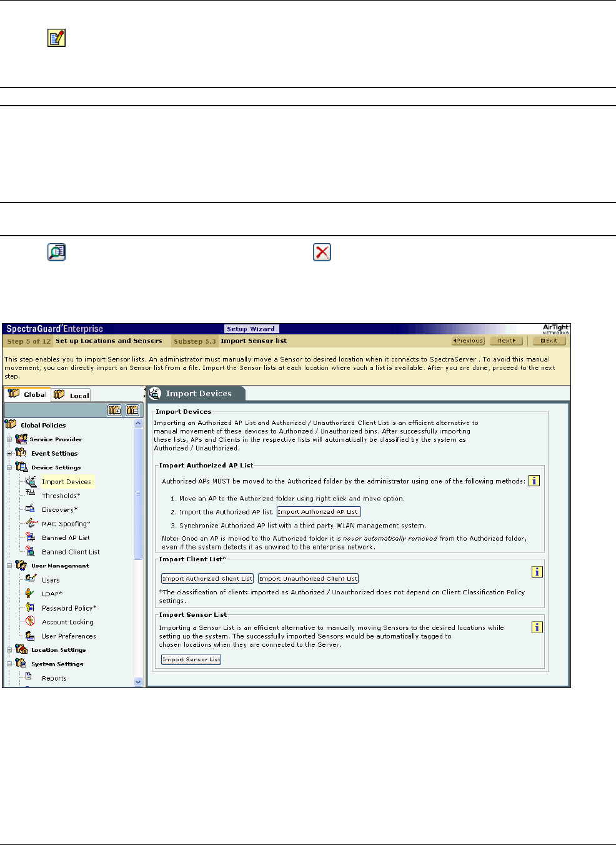Click the Banned AP List icon

(30, 537)
